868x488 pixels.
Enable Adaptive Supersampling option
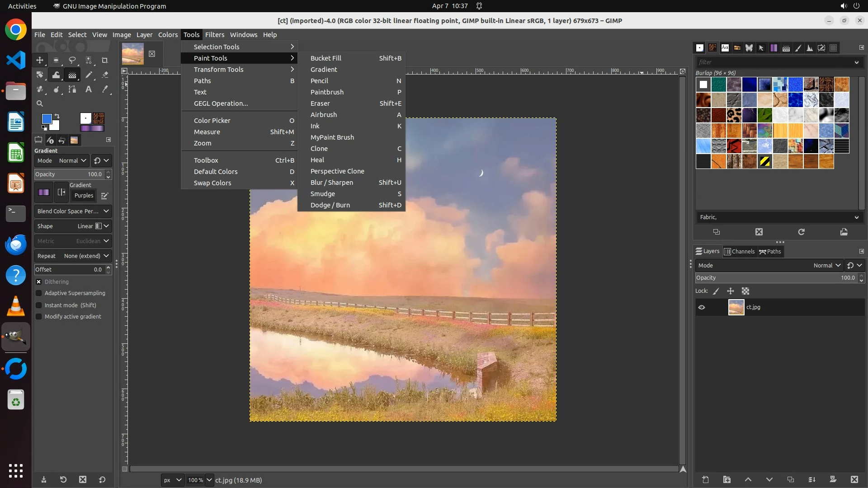click(39, 293)
